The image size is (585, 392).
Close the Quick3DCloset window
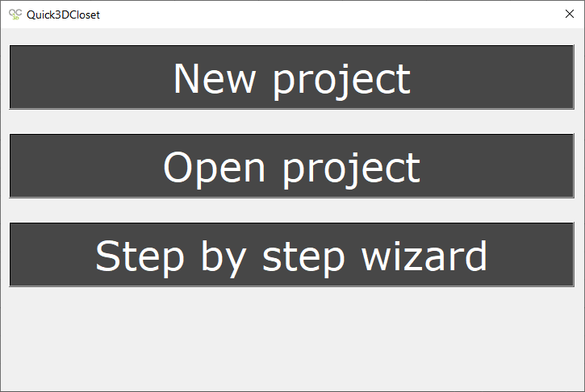pyautogui.click(x=570, y=15)
